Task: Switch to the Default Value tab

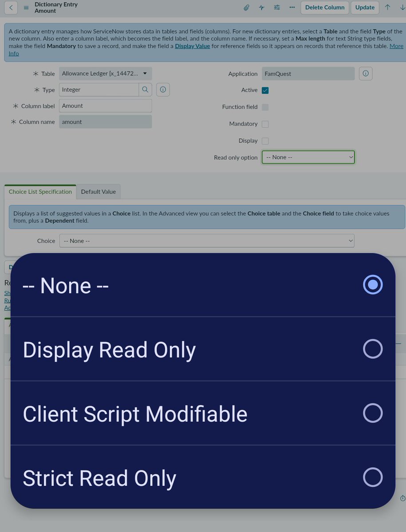Action: 99,192
